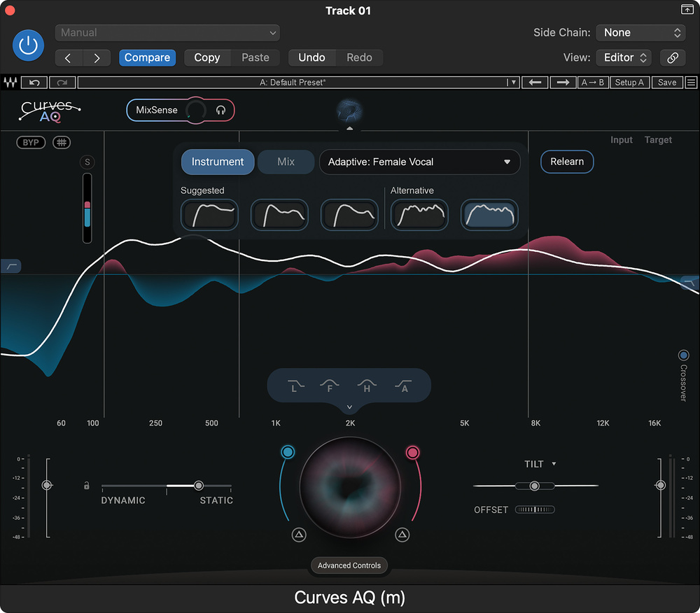Select the H filter shape icon
Viewport: 700px width, 613px height.
(367, 386)
